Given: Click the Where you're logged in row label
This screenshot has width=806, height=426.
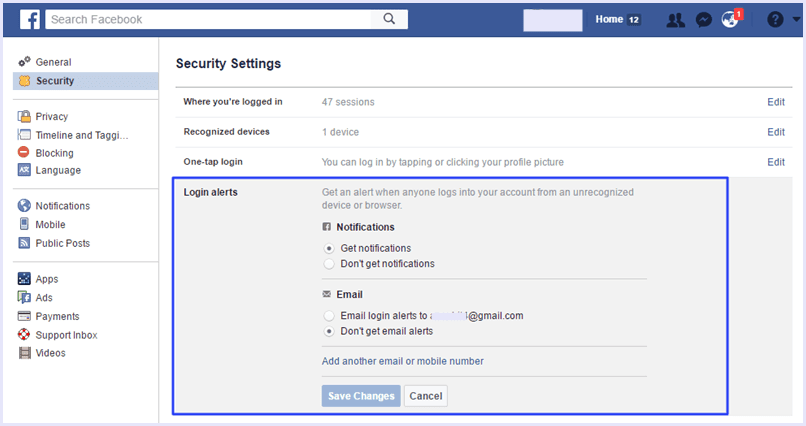Looking at the screenshot, I should [233, 102].
